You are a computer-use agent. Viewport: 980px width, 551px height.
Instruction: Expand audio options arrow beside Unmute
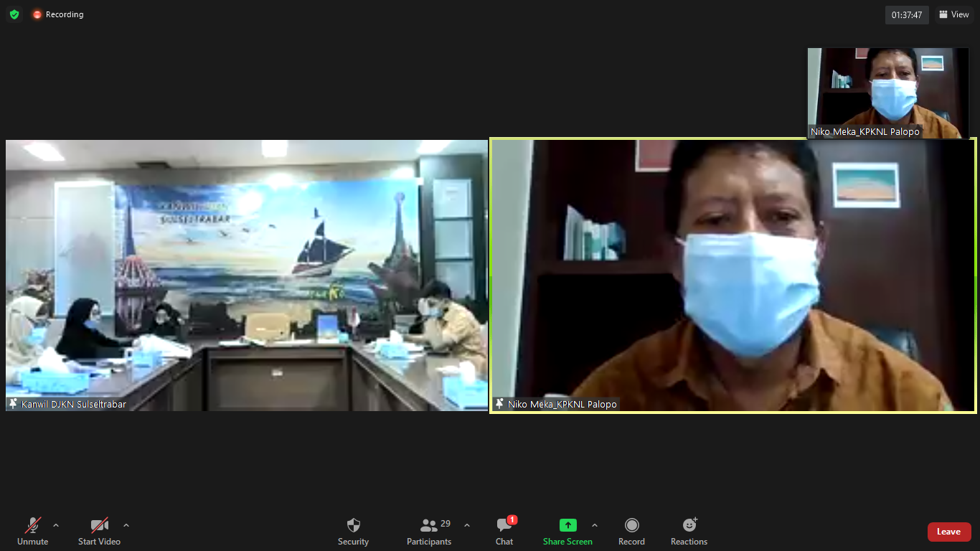pyautogui.click(x=56, y=525)
